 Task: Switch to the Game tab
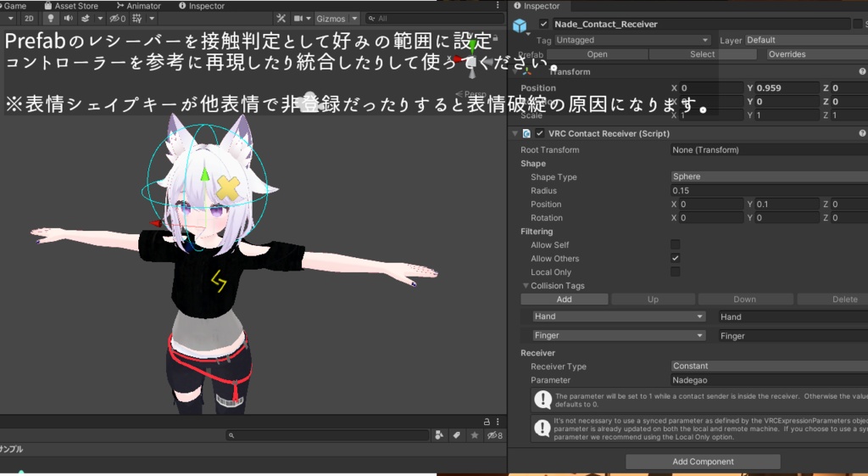click(15, 6)
